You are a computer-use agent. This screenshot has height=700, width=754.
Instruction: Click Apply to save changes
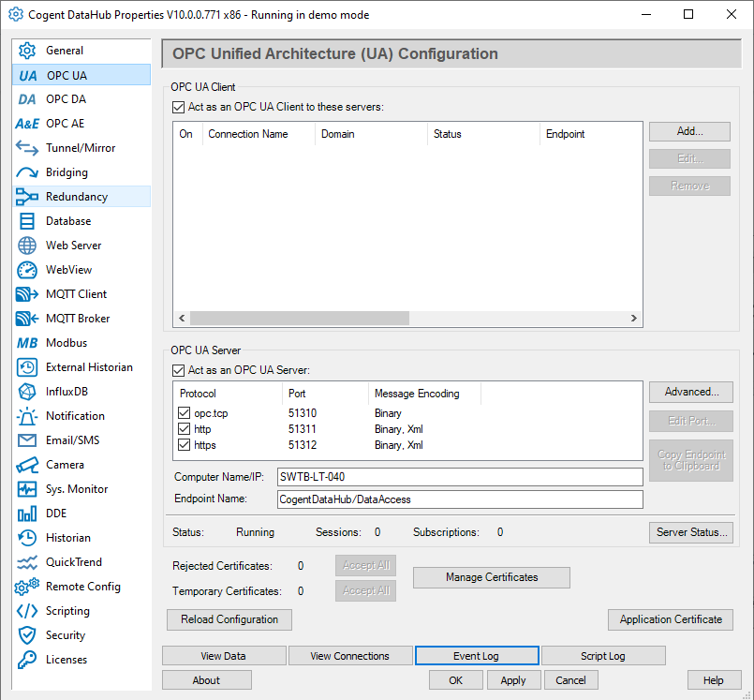click(513, 680)
